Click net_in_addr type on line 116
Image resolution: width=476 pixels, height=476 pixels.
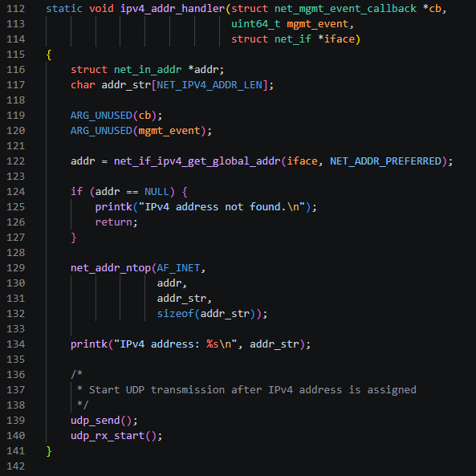coord(148,70)
